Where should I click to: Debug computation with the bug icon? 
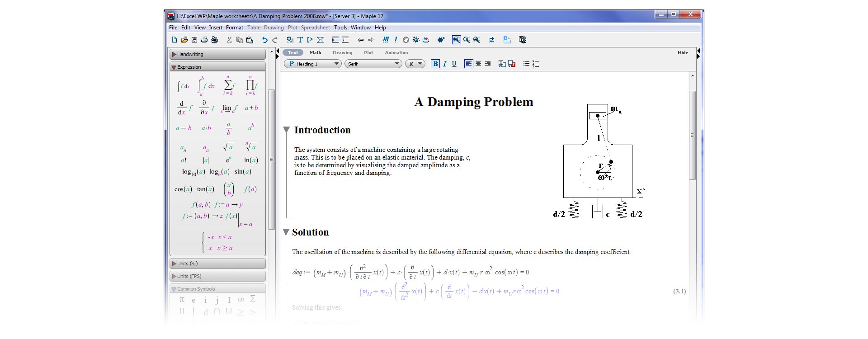point(416,40)
